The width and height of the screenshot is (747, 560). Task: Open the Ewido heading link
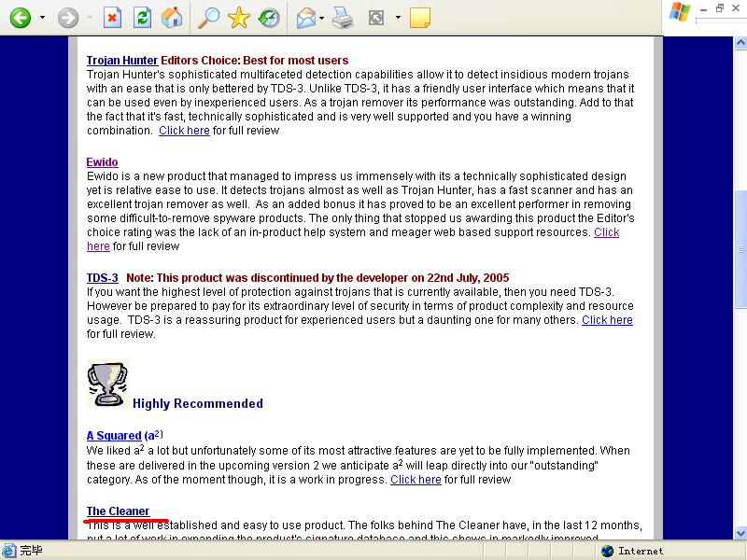tap(102, 162)
